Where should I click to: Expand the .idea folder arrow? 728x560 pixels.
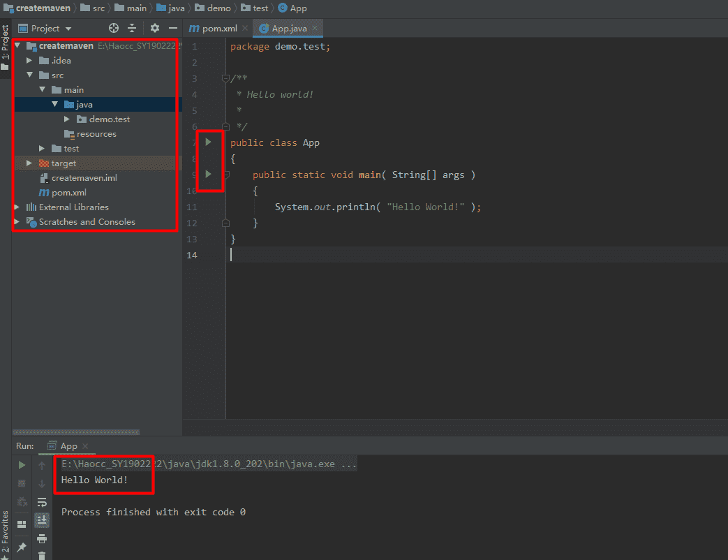[29, 60]
